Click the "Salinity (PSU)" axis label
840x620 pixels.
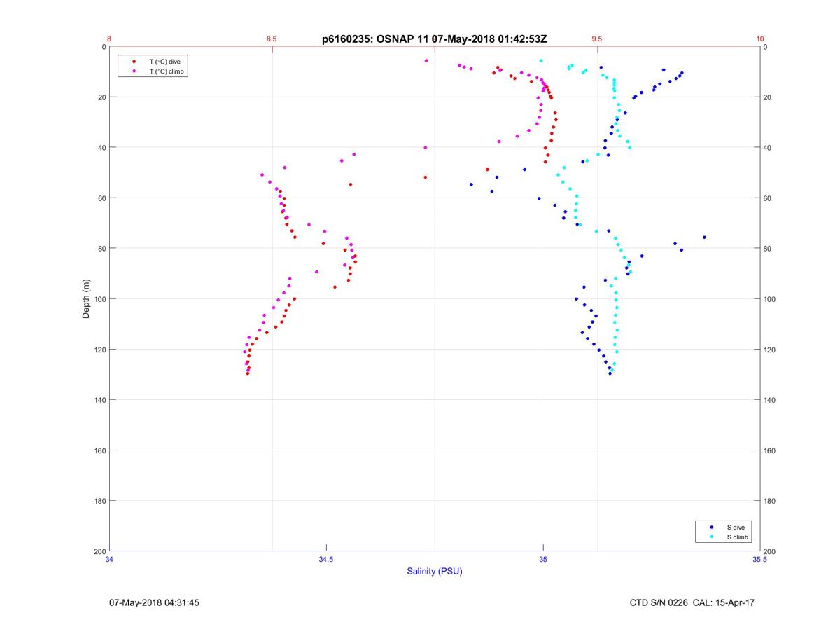435,571
